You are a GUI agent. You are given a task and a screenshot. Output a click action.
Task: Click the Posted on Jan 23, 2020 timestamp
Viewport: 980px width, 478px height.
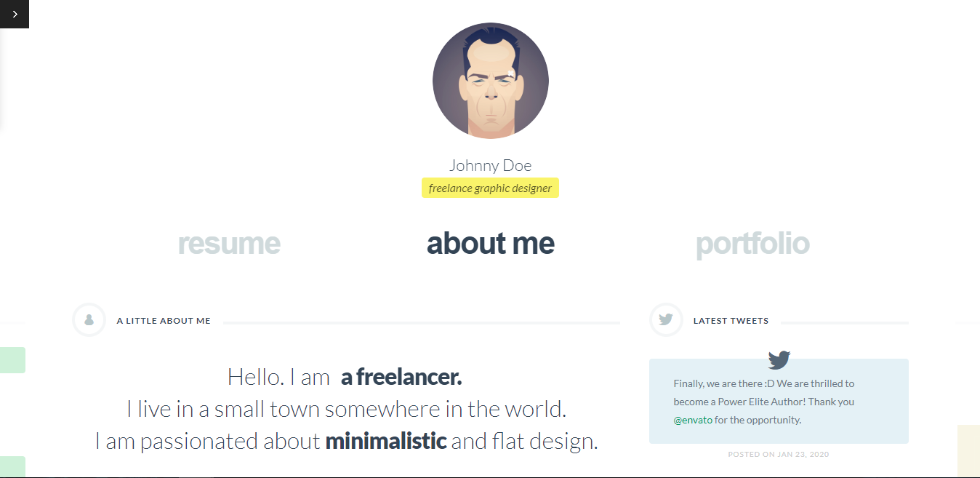(779, 455)
